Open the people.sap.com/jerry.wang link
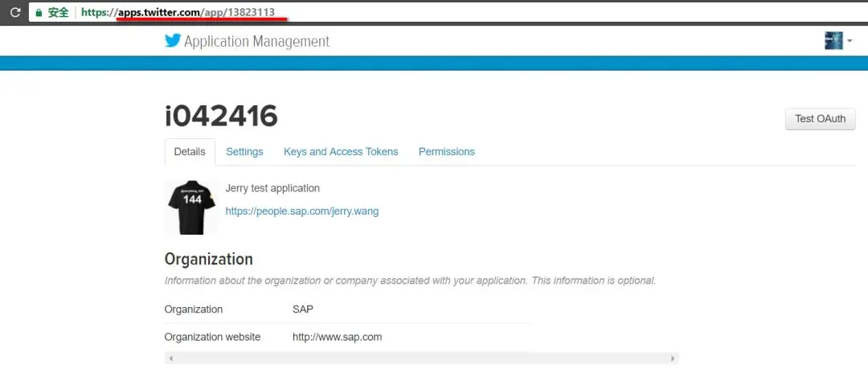Image resolution: width=868 pixels, height=377 pixels. (x=302, y=211)
